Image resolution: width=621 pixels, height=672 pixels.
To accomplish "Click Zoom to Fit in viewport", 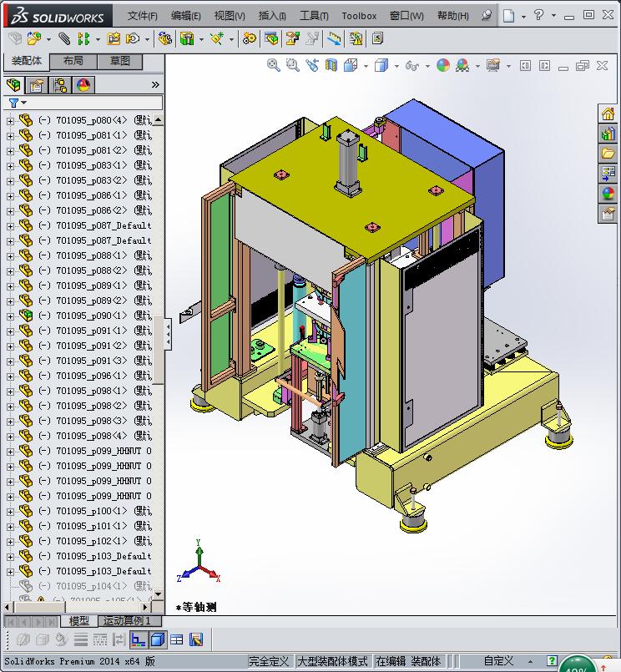I will coord(274,66).
